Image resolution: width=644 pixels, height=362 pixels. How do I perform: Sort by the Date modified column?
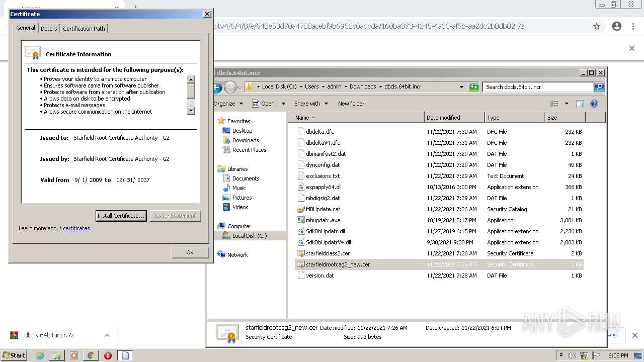click(x=454, y=118)
